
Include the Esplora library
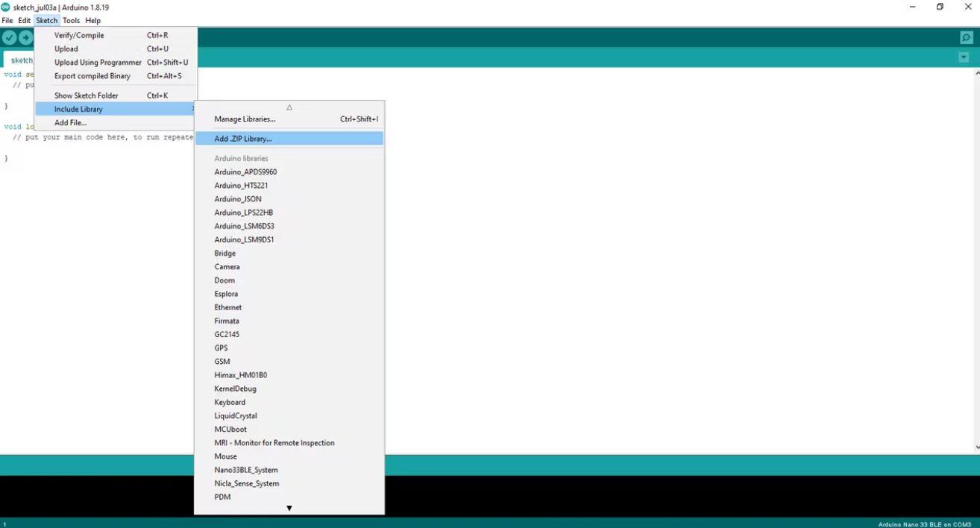pyautogui.click(x=289, y=294)
